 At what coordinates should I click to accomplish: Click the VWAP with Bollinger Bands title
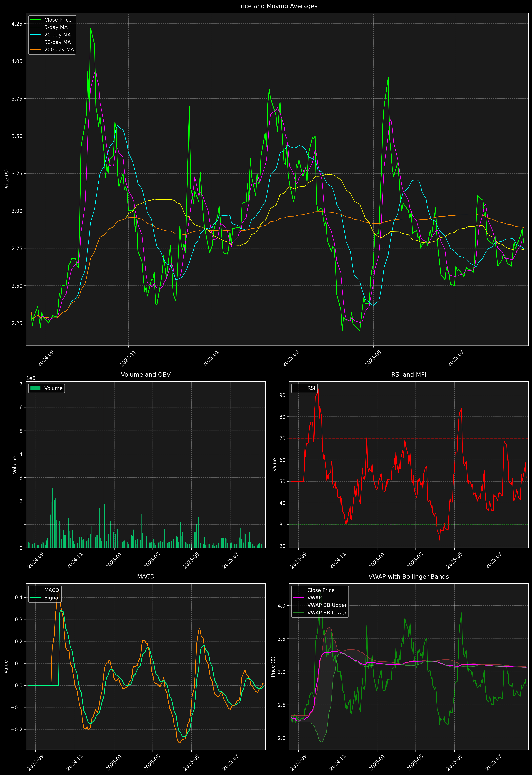tap(409, 577)
